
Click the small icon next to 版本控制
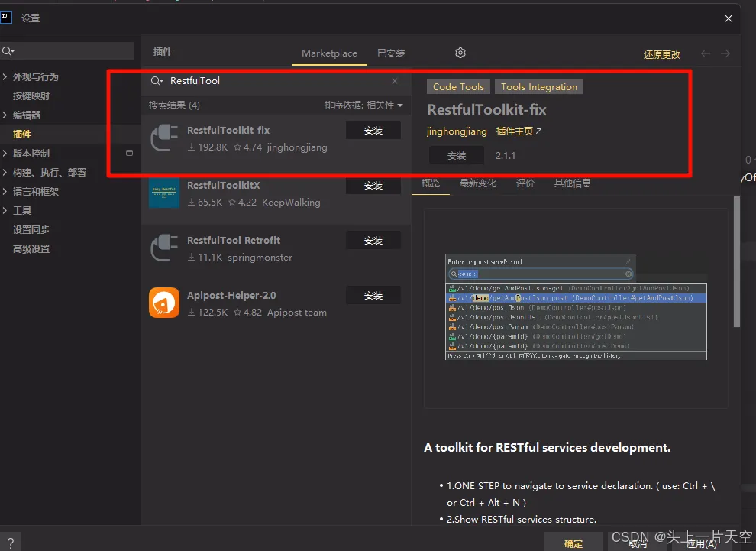pyautogui.click(x=129, y=153)
